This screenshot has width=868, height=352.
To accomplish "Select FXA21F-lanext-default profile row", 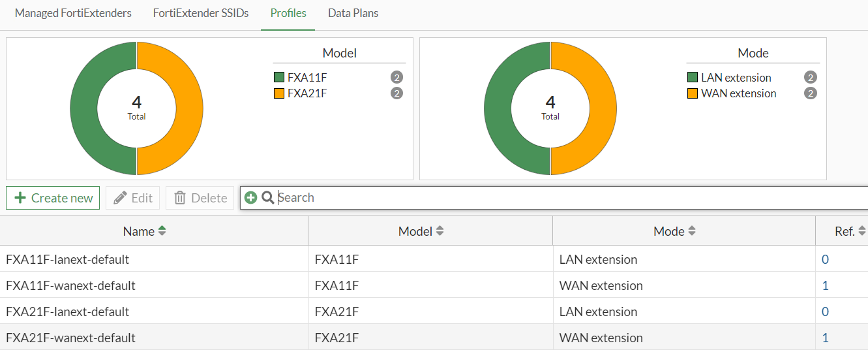I will point(434,312).
